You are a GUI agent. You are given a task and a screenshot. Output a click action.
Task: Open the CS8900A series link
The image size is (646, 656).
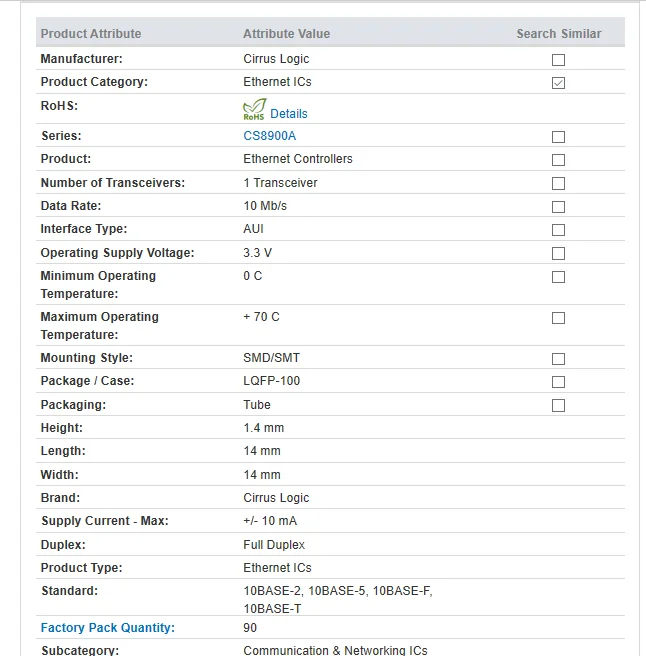tap(269, 136)
